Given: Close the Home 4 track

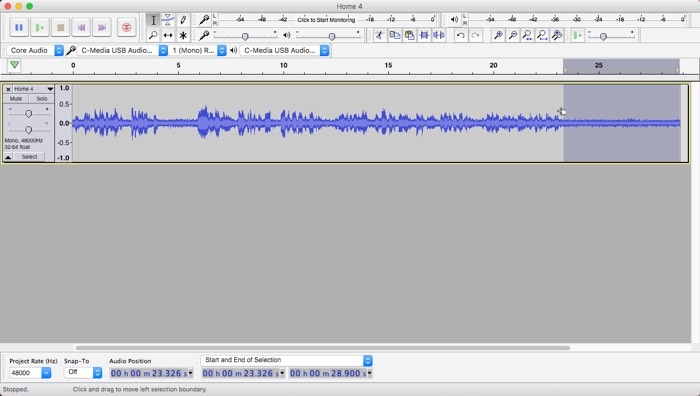Looking at the screenshot, I should click(x=8, y=89).
